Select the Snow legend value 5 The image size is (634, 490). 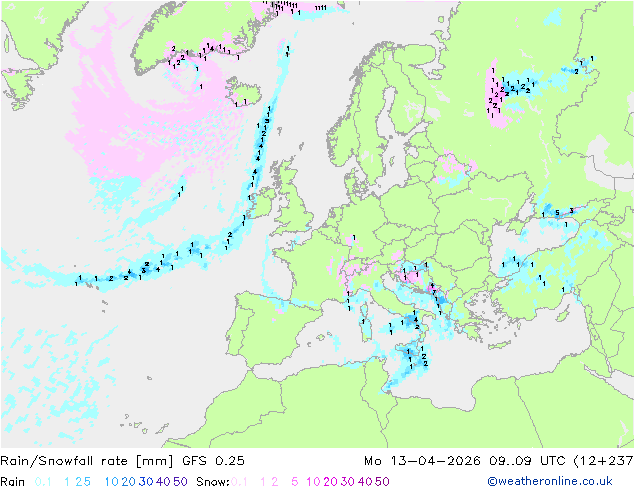[x=295, y=482]
